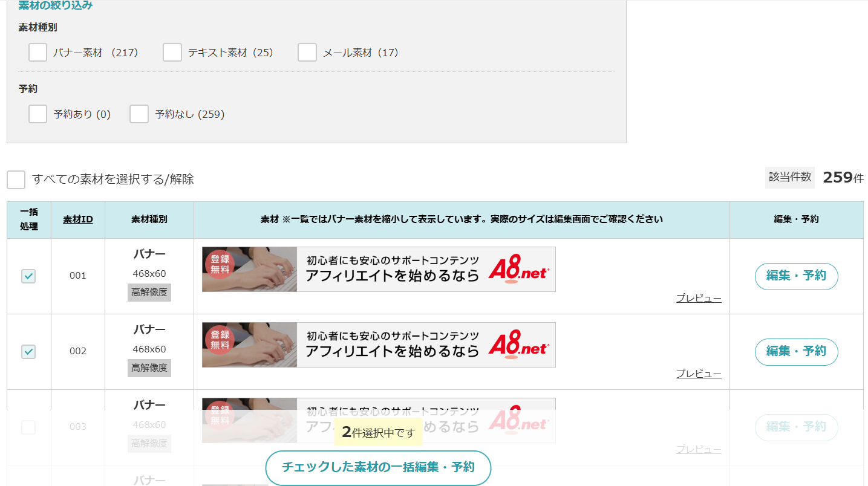Viewport: 868px width, 486px height.
Task: Sort by the 素材ID column header
Action: (78, 219)
